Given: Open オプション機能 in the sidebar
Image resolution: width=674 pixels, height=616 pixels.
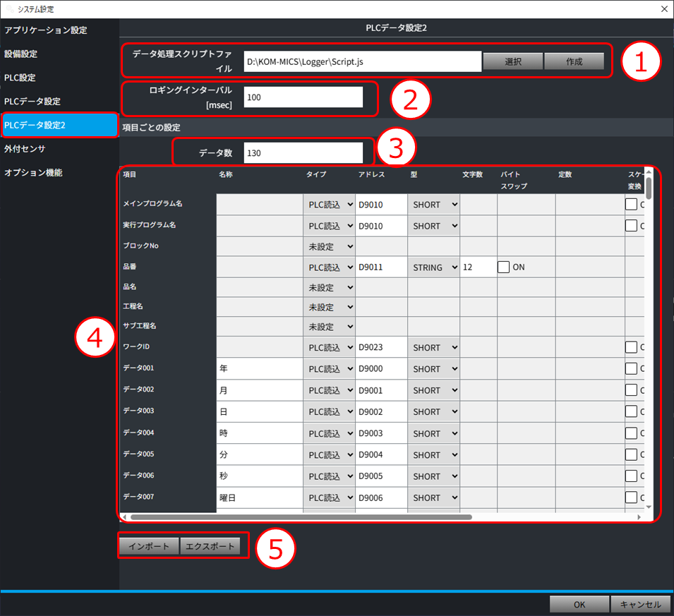Looking at the screenshot, I should 33,172.
